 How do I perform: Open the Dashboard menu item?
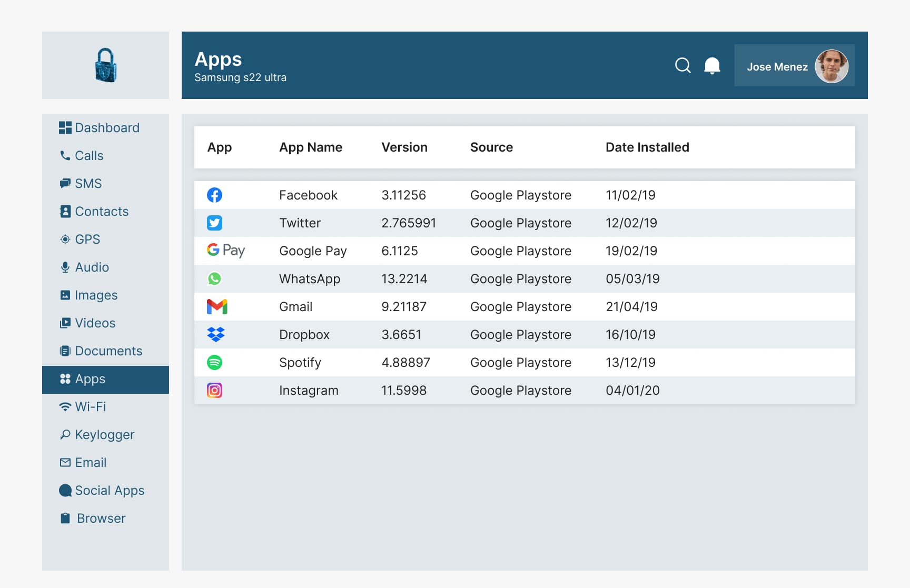(x=100, y=128)
